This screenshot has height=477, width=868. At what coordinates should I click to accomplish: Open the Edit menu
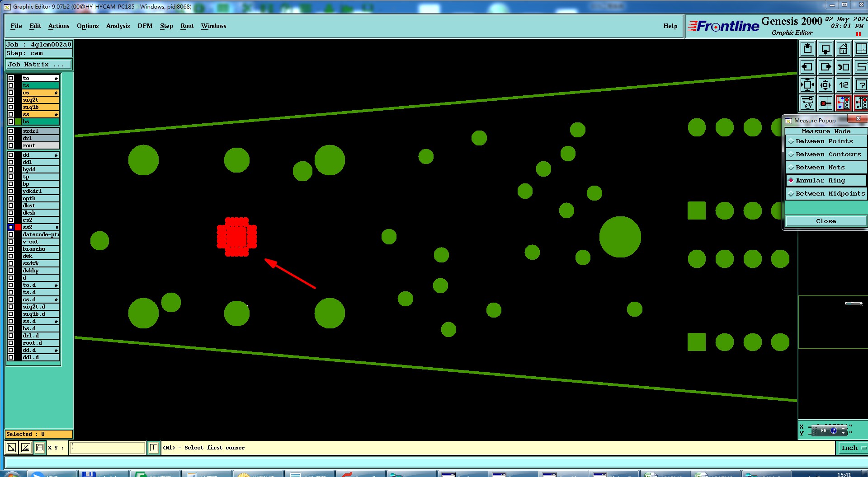(x=35, y=26)
